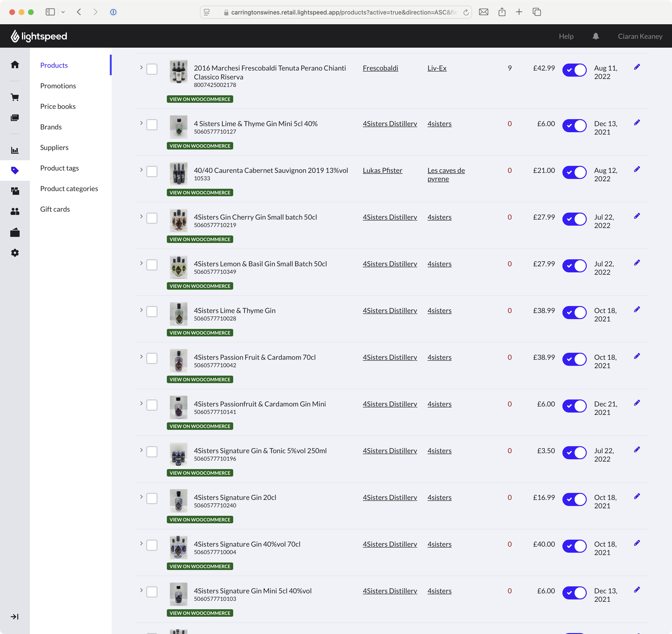Open the store wallet sidebar icon

pos(15,232)
